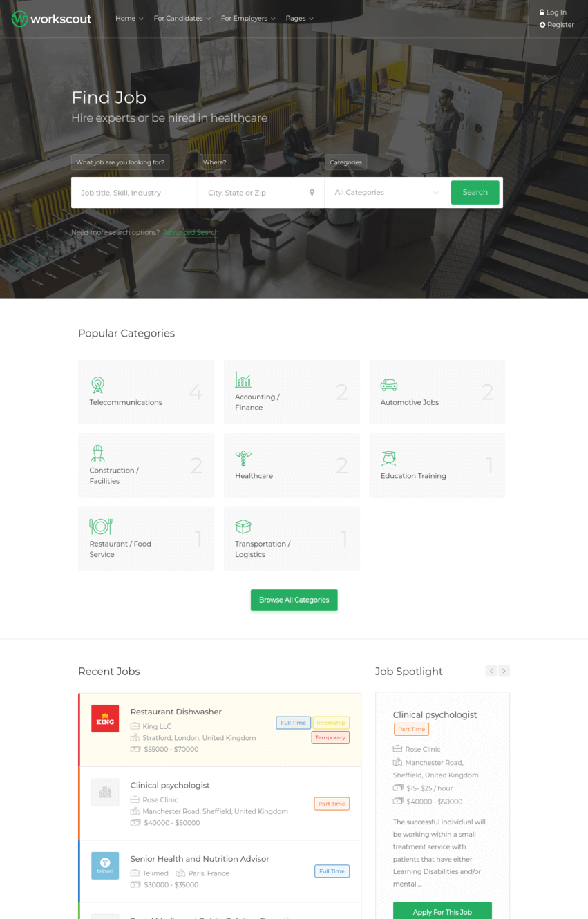
Task: Click next arrow in Job Spotlight
Action: 504,671
